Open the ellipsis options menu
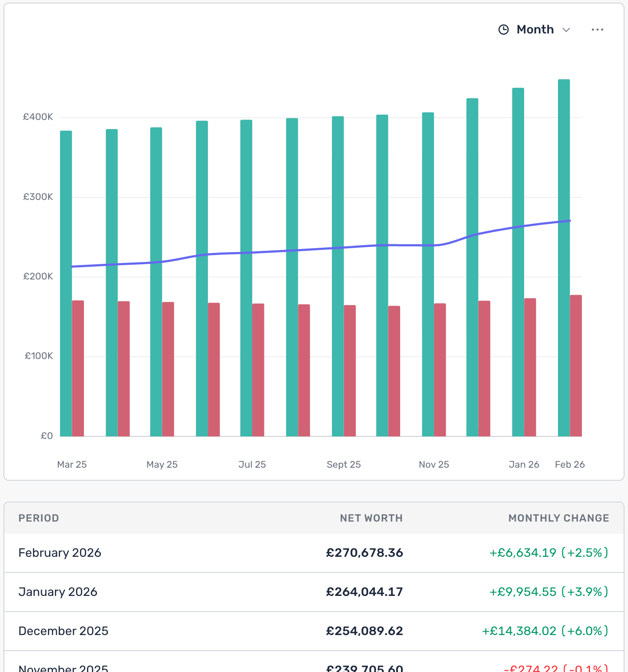 tap(598, 30)
